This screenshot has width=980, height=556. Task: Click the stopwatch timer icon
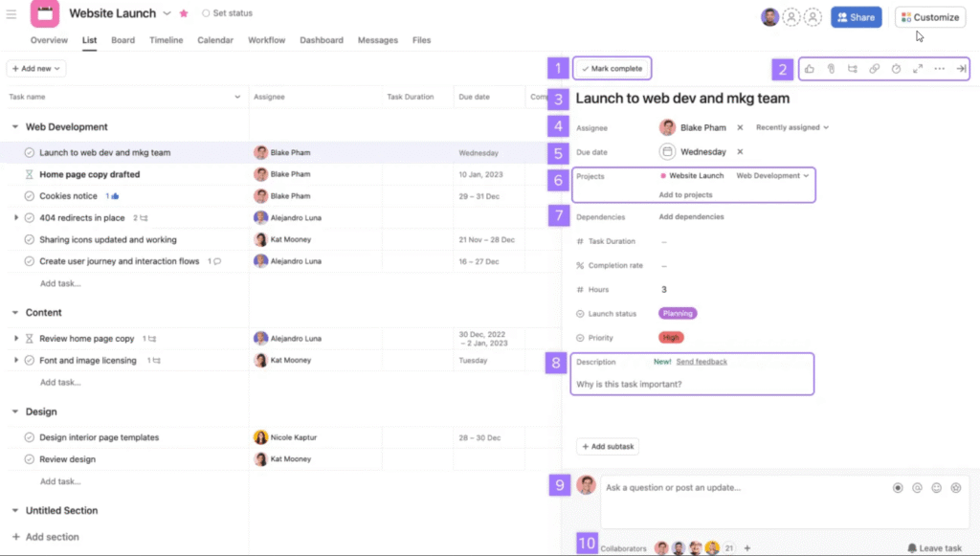coord(896,69)
